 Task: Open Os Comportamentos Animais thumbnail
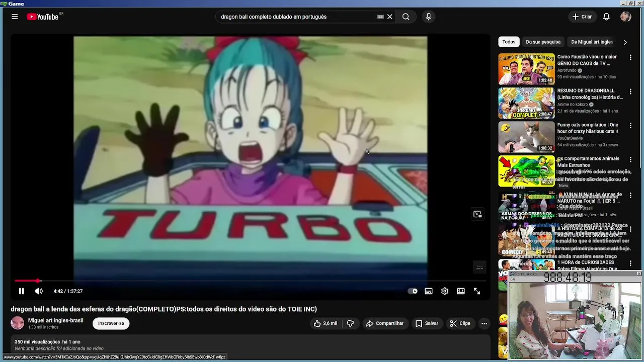coord(526,171)
